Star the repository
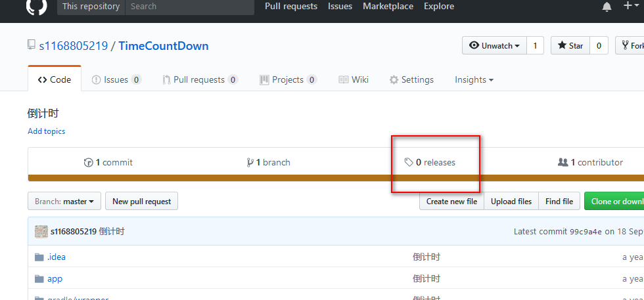Screen dimensions: 644x300 (x=570, y=45)
